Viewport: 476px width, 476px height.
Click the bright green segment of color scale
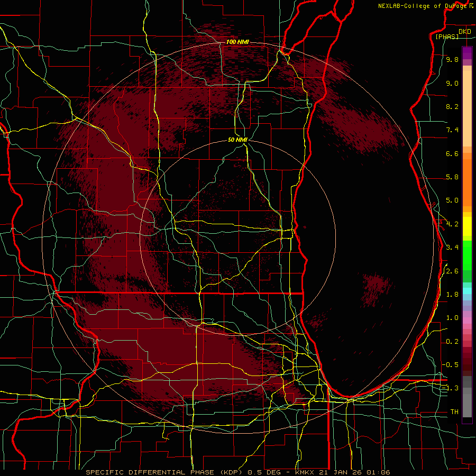[467, 255]
